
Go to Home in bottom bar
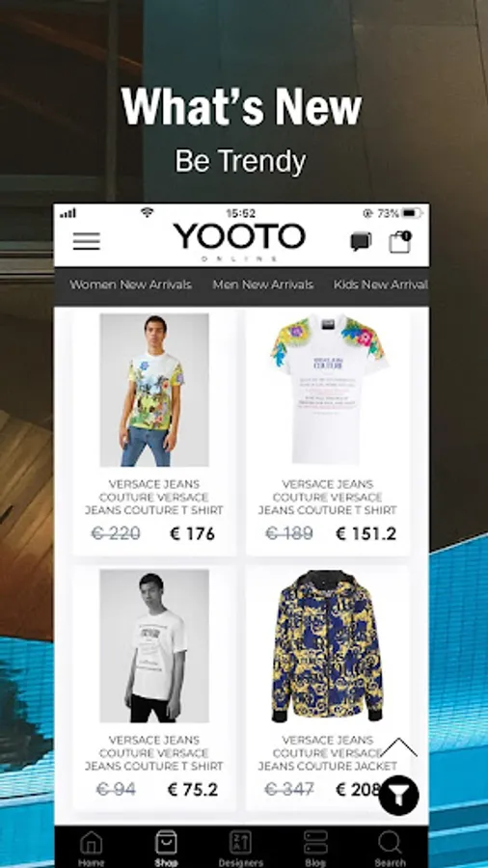[92, 848]
